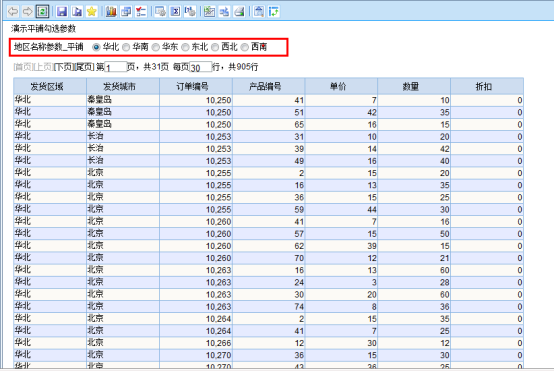Click product number 57 cell
The height and width of the screenshot is (371, 554).
[x=269, y=234]
